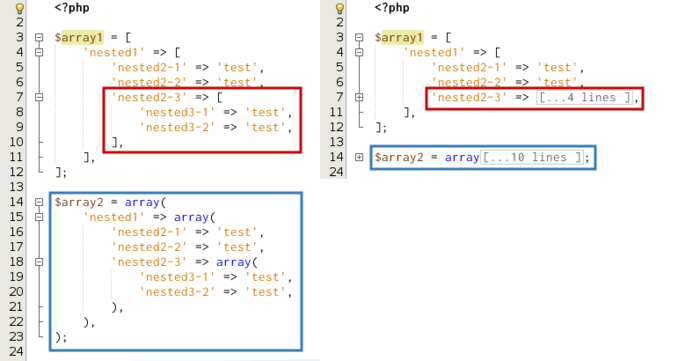Click highlighted $array1 variable in right editor
The width and height of the screenshot is (700, 361).
pyautogui.click(x=399, y=37)
